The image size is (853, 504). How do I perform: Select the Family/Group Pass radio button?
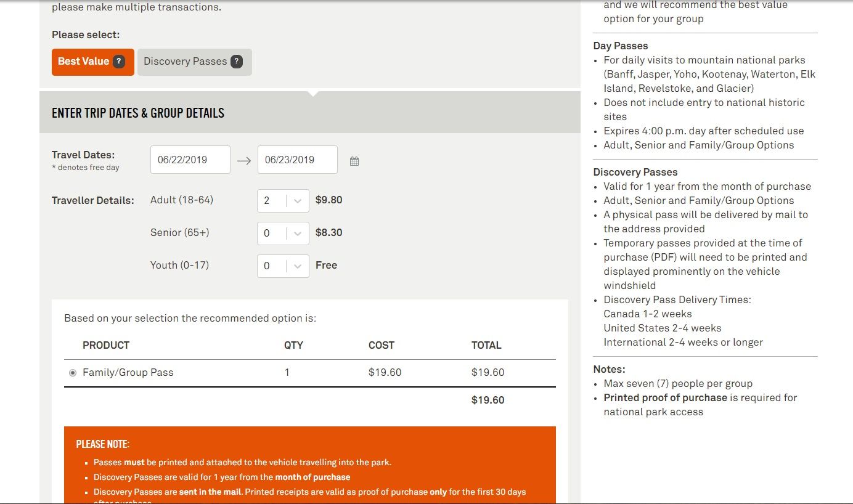[73, 373]
